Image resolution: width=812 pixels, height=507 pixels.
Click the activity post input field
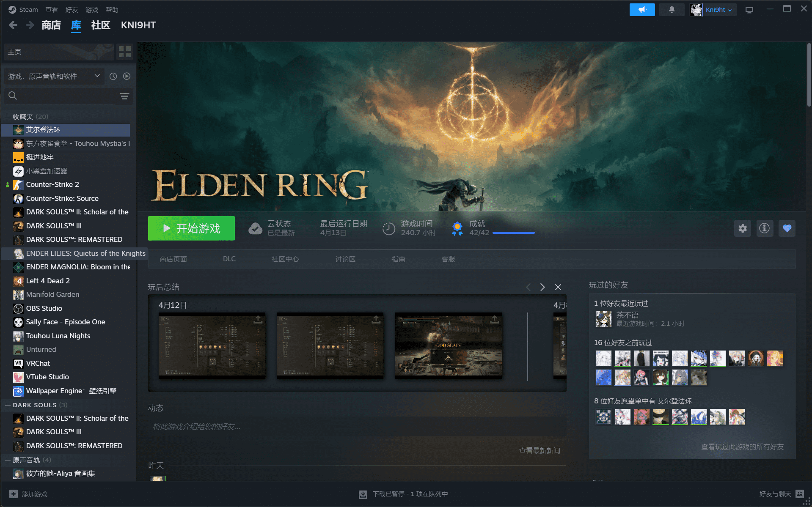pyautogui.click(x=357, y=427)
